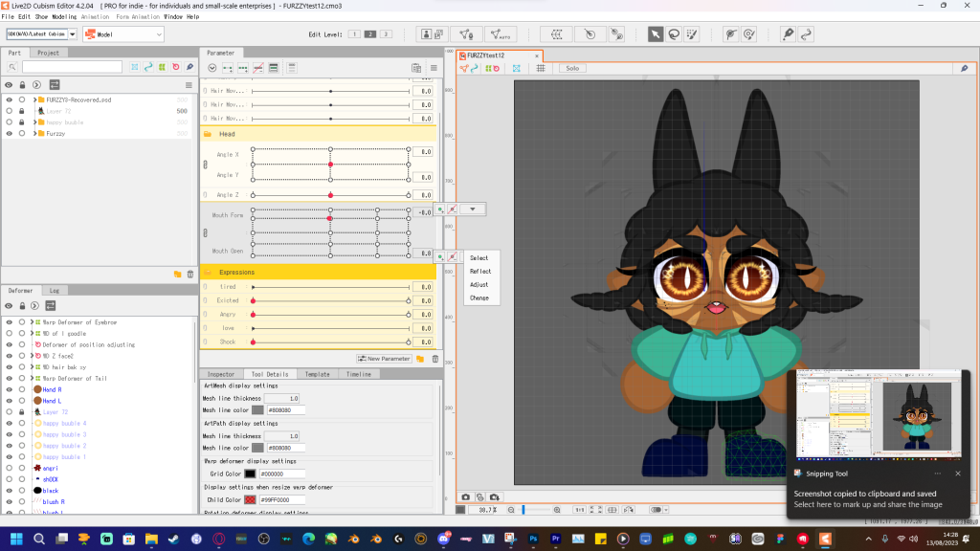The width and height of the screenshot is (980, 551).
Task: Open the Form Animation menu
Action: (138, 17)
